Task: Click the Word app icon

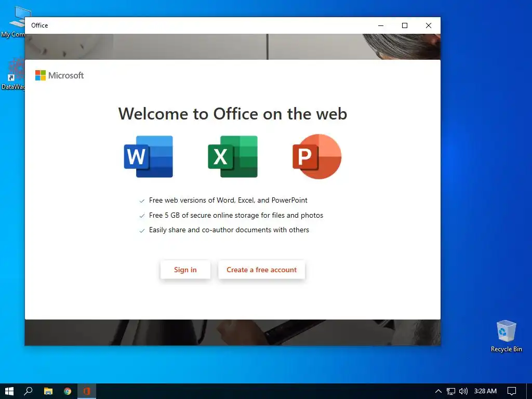Action: tap(149, 156)
